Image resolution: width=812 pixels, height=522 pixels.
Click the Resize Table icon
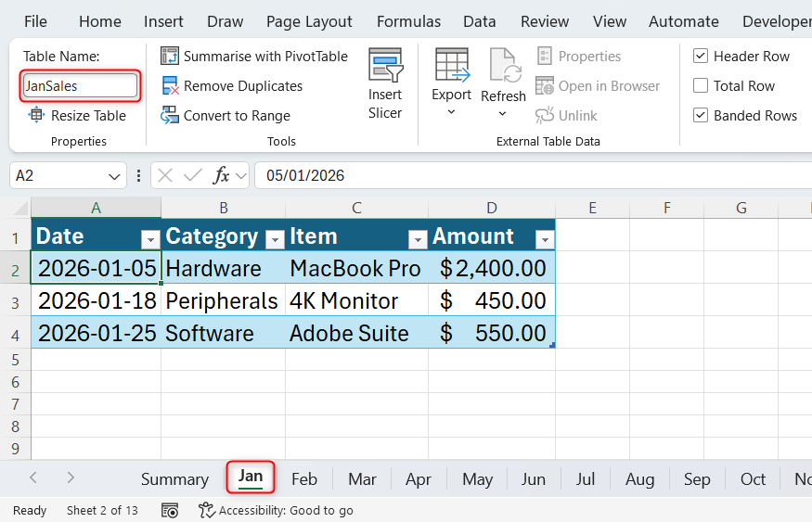click(36, 115)
